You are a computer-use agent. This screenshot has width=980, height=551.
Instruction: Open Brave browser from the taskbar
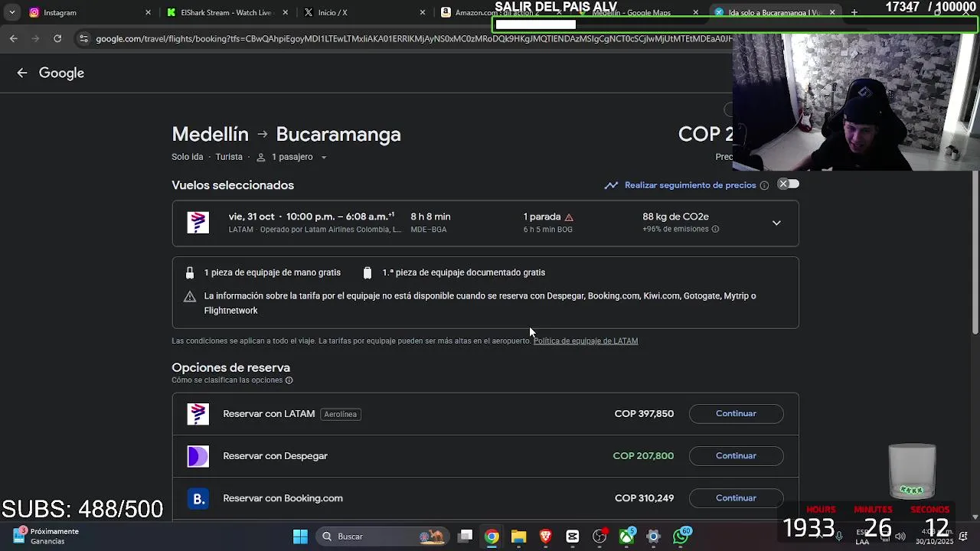pyautogui.click(x=546, y=536)
